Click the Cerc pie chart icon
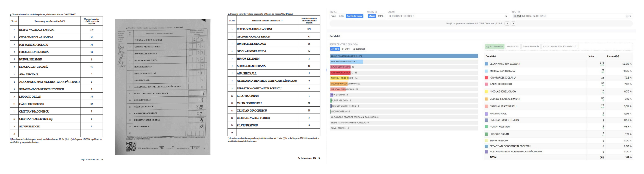The height and width of the screenshot is (174, 644). [343, 49]
